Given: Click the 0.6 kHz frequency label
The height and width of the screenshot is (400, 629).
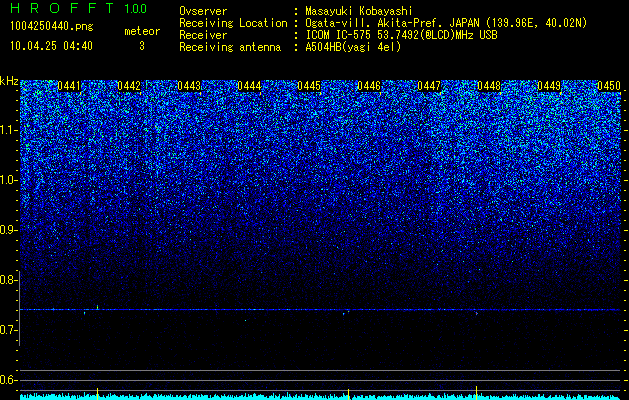Looking at the screenshot, I should 8,380.
